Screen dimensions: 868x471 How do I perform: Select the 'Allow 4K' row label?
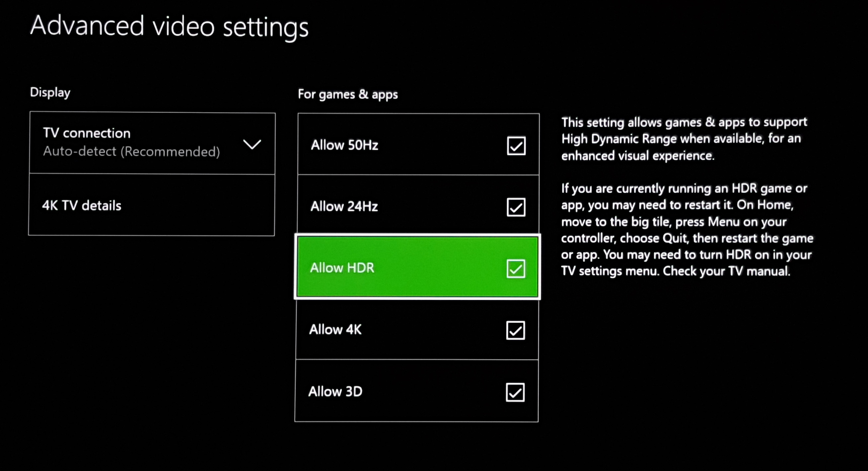click(x=335, y=329)
